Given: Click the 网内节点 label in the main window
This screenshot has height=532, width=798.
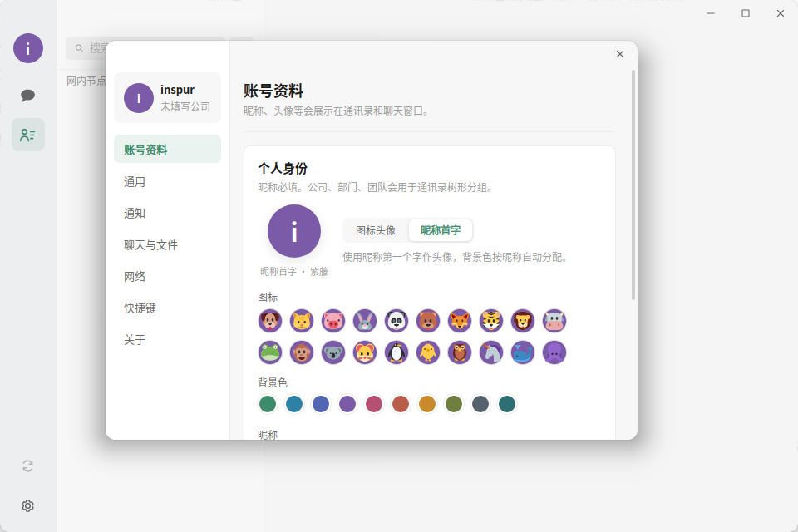Looking at the screenshot, I should click(86, 81).
